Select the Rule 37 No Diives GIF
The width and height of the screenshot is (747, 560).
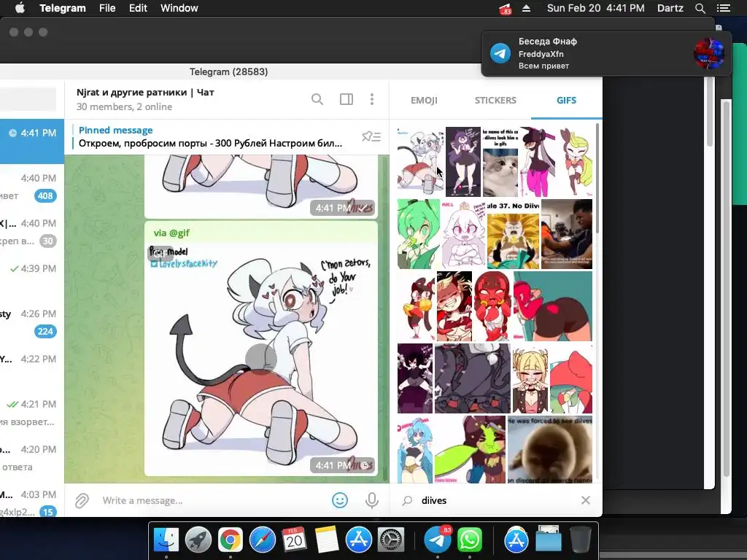pos(513,234)
